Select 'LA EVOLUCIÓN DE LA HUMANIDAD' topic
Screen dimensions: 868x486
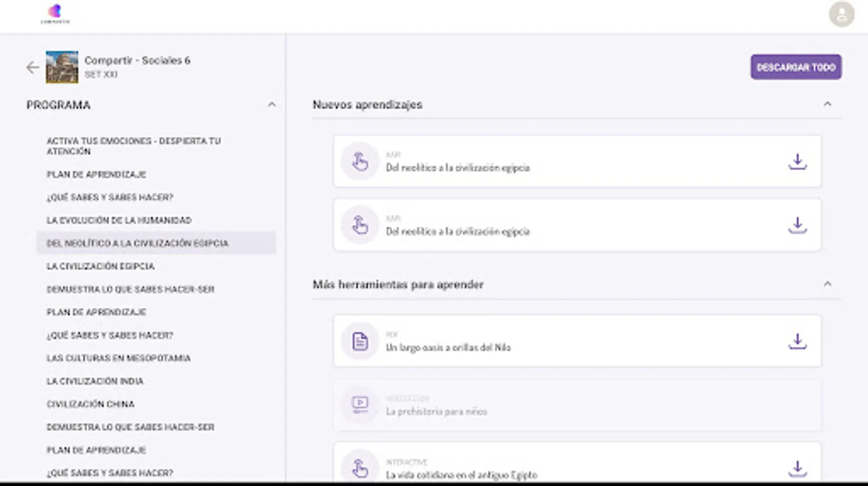[x=119, y=220]
